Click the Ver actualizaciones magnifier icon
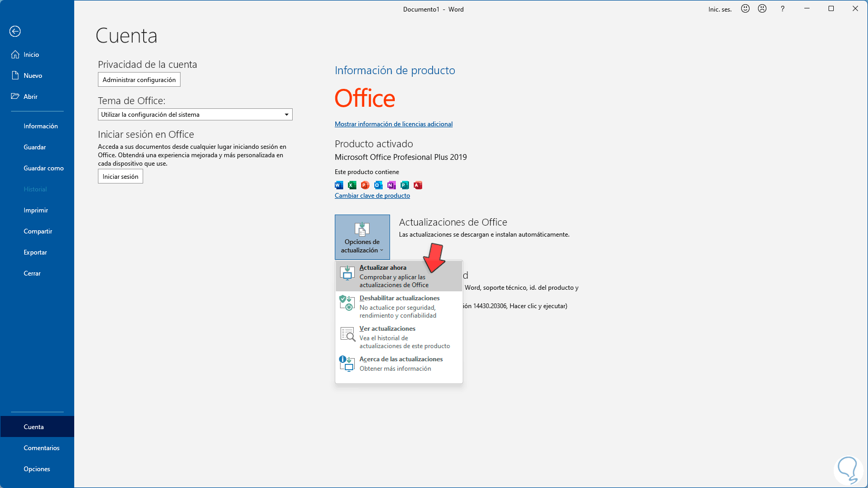This screenshot has width=868, height=488. click(x=347, y=334)
